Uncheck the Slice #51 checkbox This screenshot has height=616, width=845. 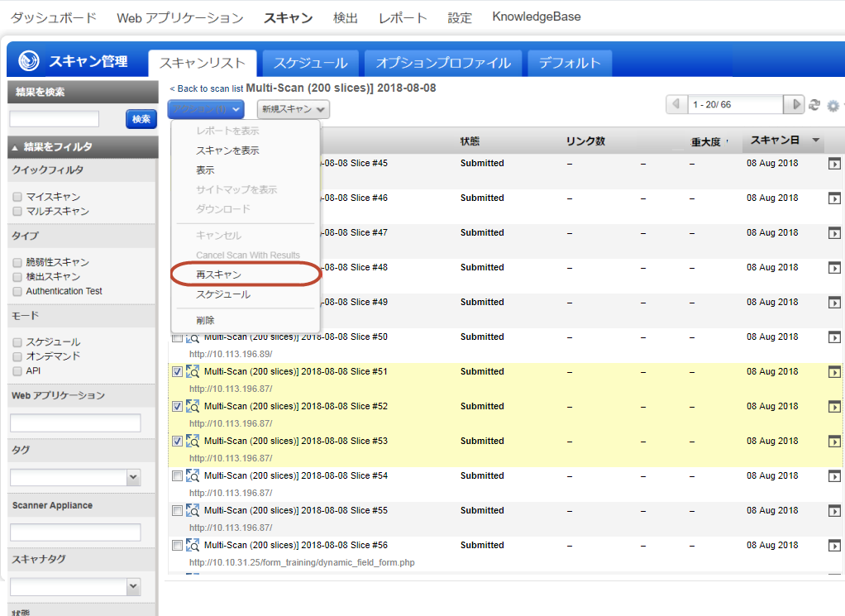[x=177, y=372]
